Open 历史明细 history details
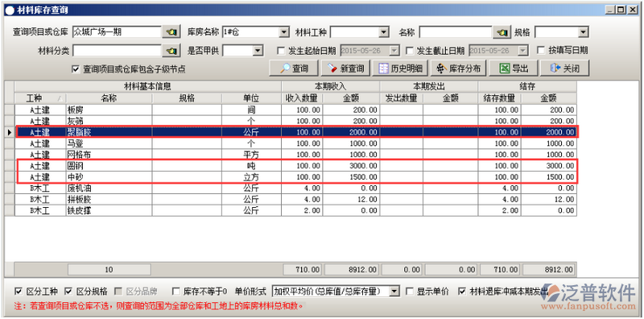 point(399,68)
